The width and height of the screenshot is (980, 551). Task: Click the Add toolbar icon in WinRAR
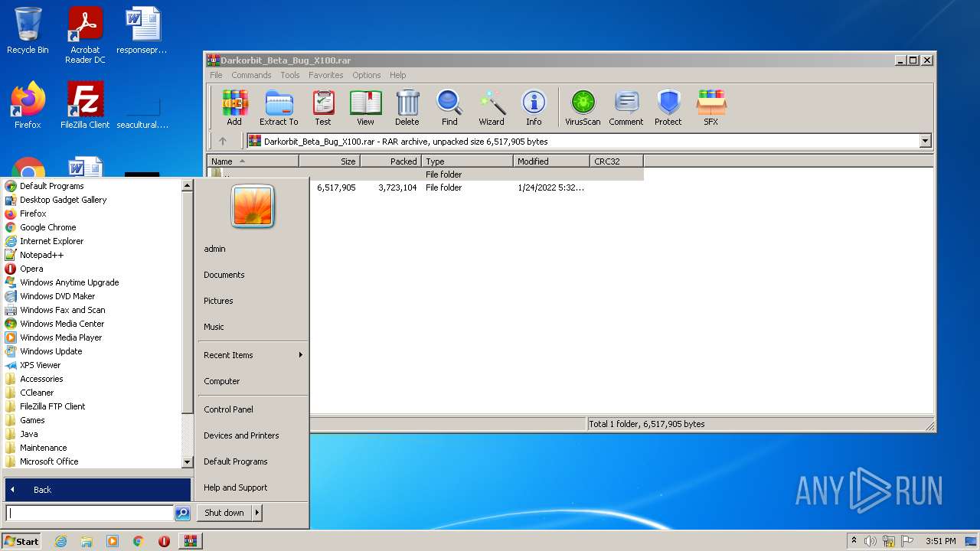pos(234,107)
